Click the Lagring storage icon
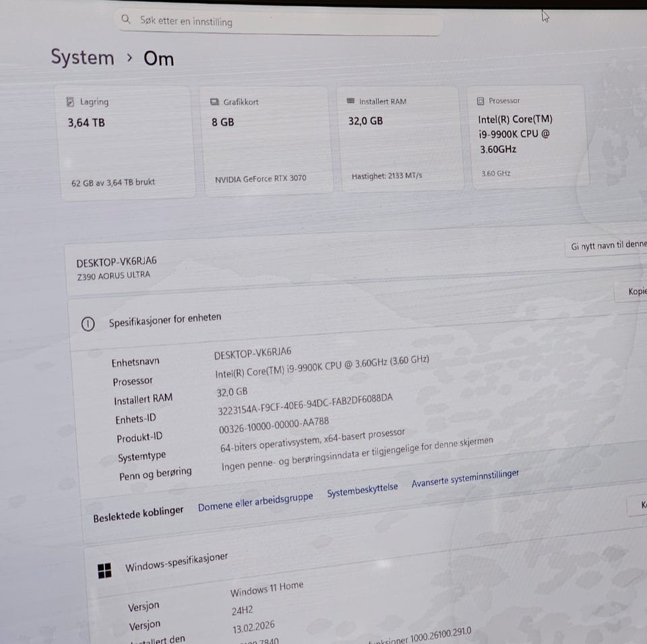647x644 pixels. point(70,102)
